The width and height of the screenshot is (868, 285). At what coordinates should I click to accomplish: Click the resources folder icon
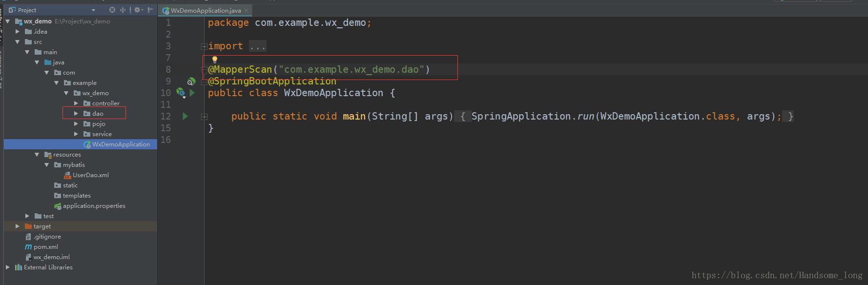click(48, 155)
